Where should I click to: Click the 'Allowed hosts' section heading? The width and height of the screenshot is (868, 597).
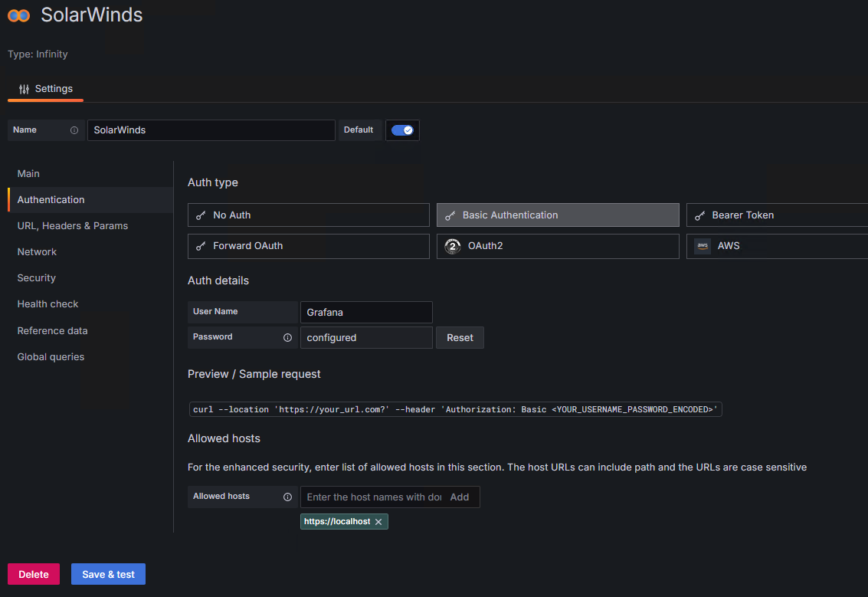click(x=224, y=438)
